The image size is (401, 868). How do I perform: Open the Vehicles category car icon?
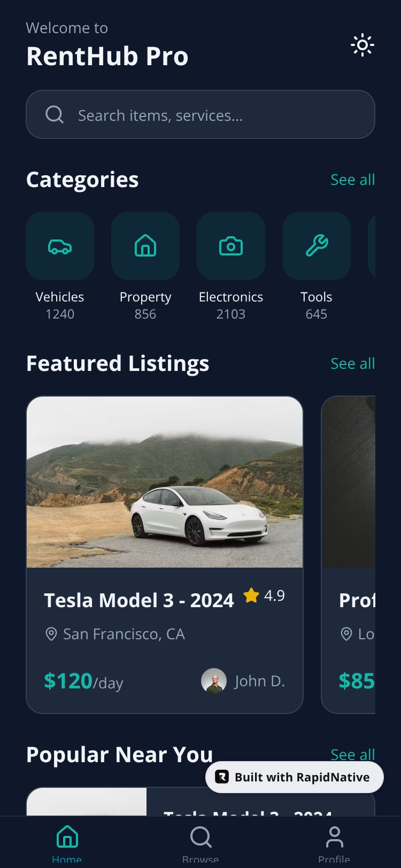pyautogui.click(x=60, y=246)
